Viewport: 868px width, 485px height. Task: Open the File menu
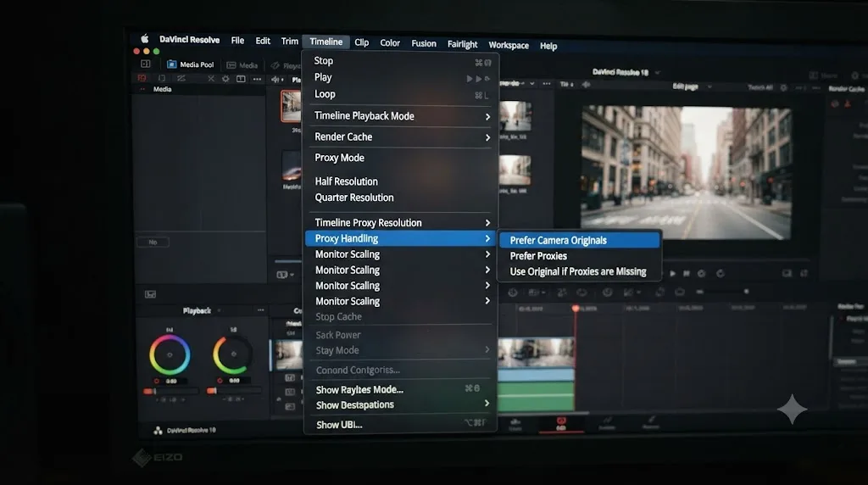point(237,41)
